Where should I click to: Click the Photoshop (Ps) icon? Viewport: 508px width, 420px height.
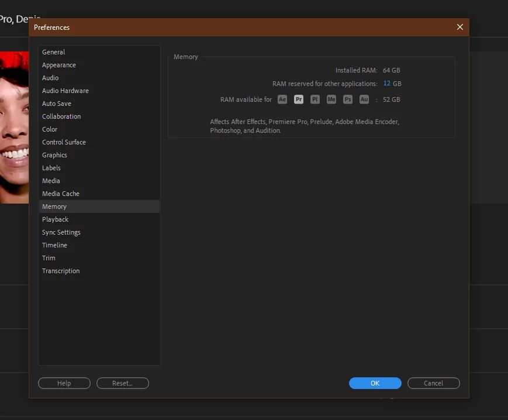pos(348,99)
